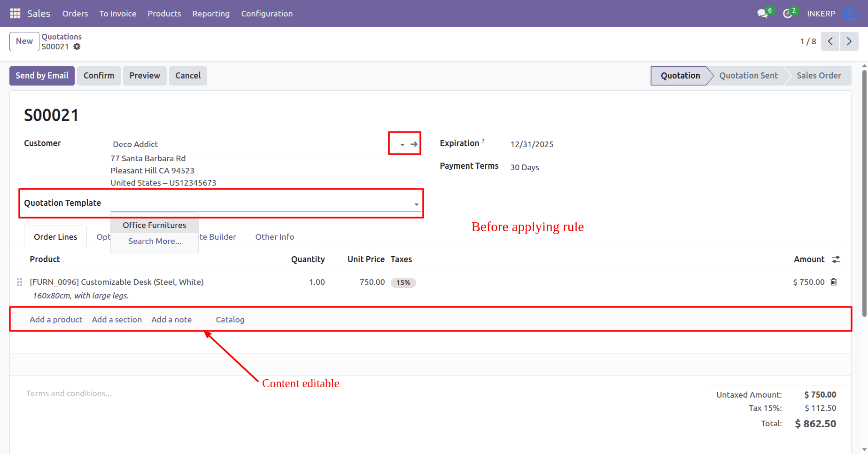This screenshot has width=868, height=454.
Task: Open the Configuration menu
Action: (267, 14)
